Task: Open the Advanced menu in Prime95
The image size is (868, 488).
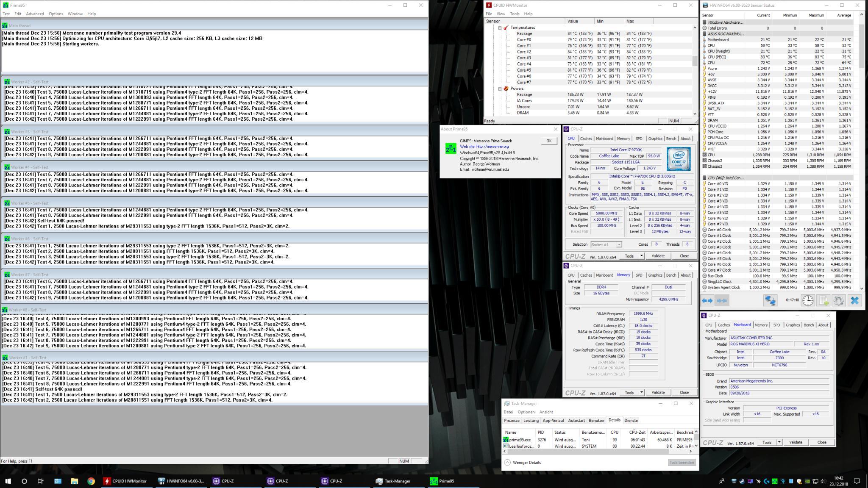Action: (35, 14)
